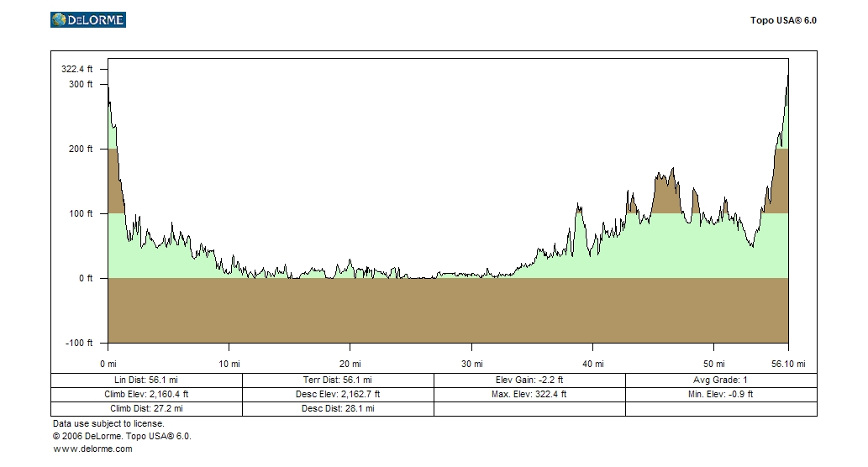
Task: Select the Climb Elev 2,160.4 ft cell
Action: point(146,394)
